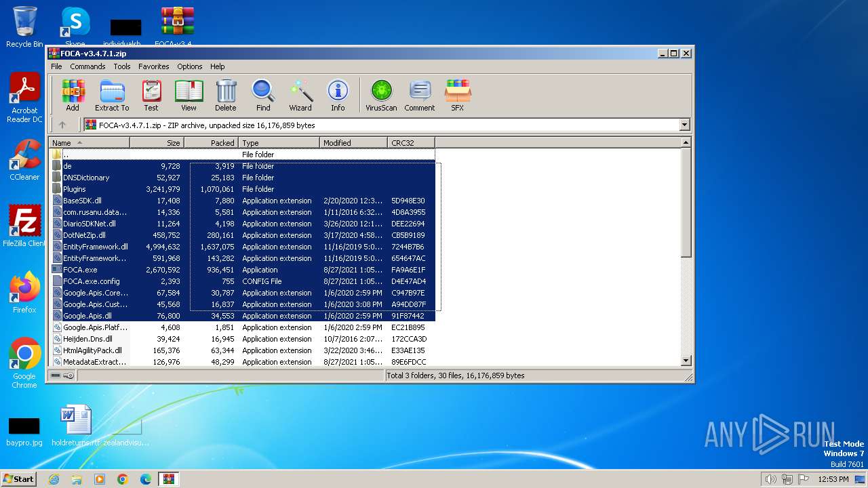Open Firefox desktop shortcut
The height and width of the screenshot is (488, 868).
pos(24,293)
